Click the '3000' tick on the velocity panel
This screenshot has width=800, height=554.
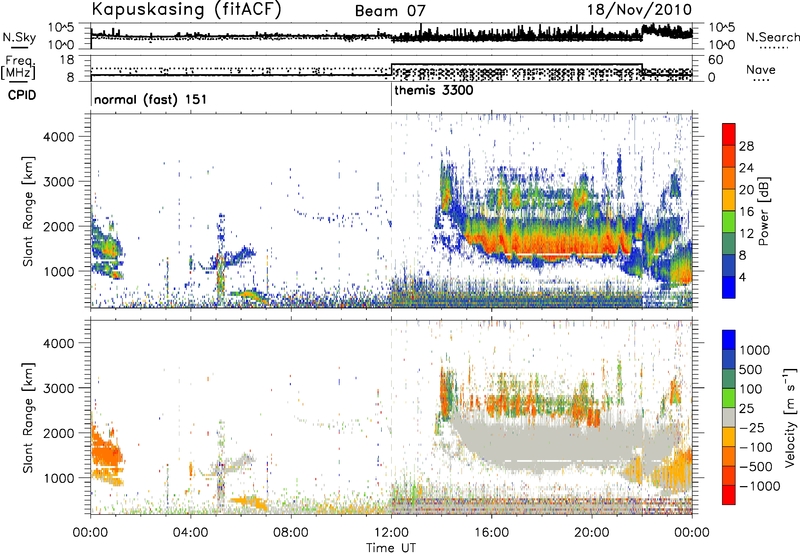click(58, 388)
